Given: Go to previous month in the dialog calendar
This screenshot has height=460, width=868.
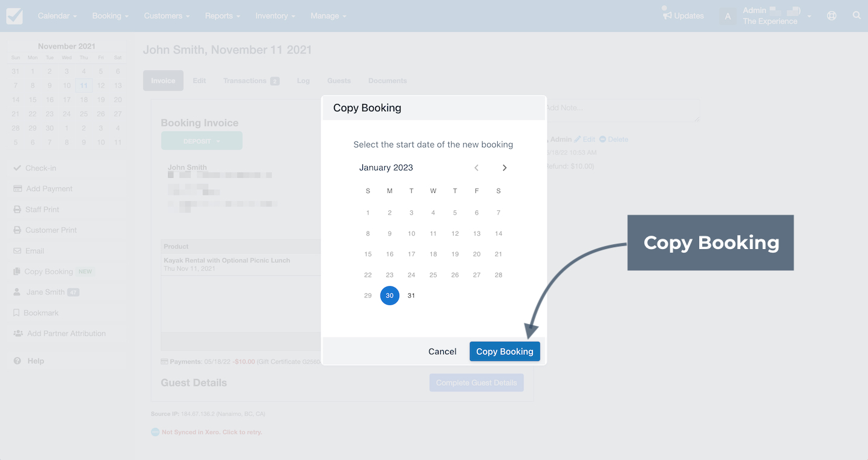Looking at the screenshot, I should tap(477, 167).
